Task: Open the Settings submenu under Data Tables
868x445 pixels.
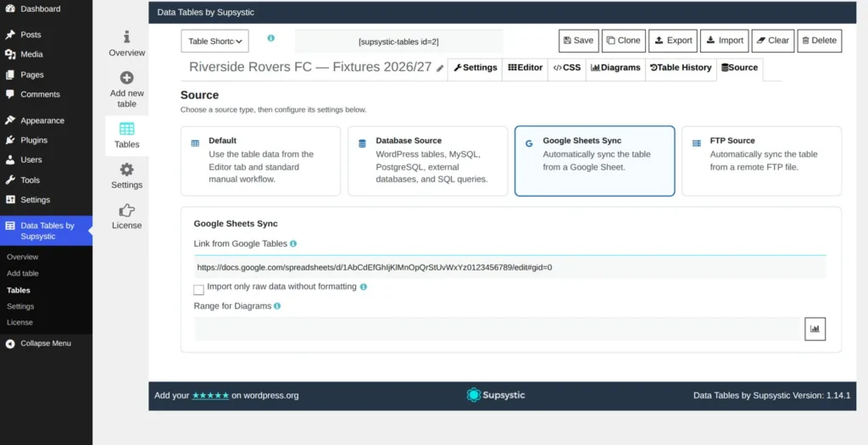Action: click(20, 306)
